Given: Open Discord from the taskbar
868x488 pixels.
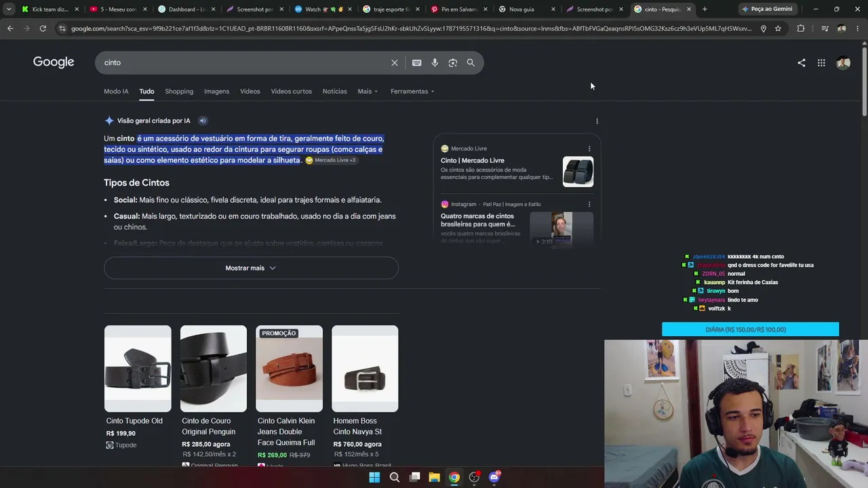Looking at the screenshot, I should point(495,477).
